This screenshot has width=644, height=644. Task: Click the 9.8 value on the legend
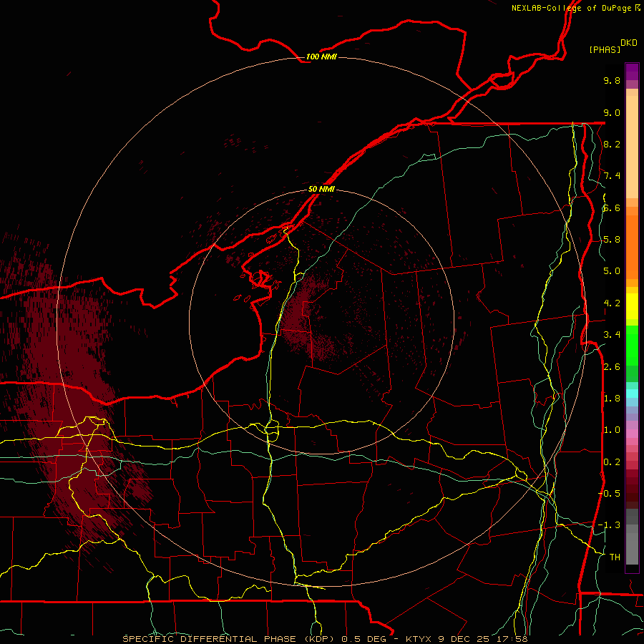pyautogui.click(x=612, y=80)
